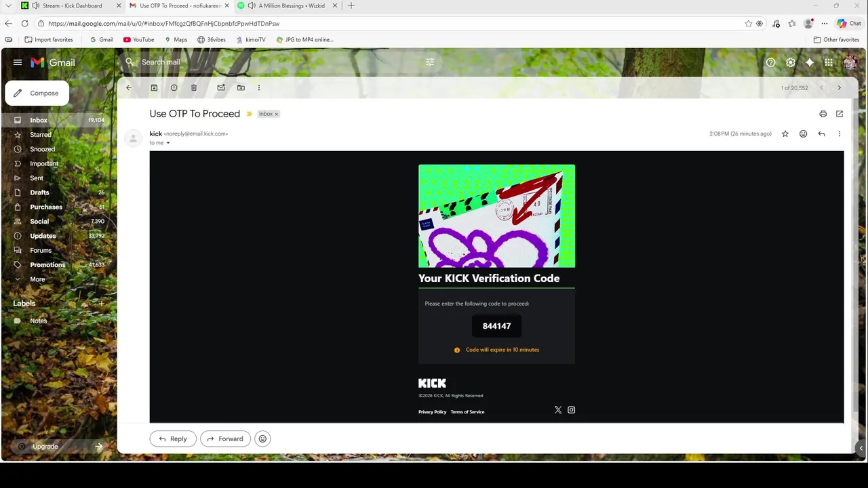Viewport: 868px width, 488px height.
Task: Open Gmail Support help icon
Action: [x=770, y=62]
